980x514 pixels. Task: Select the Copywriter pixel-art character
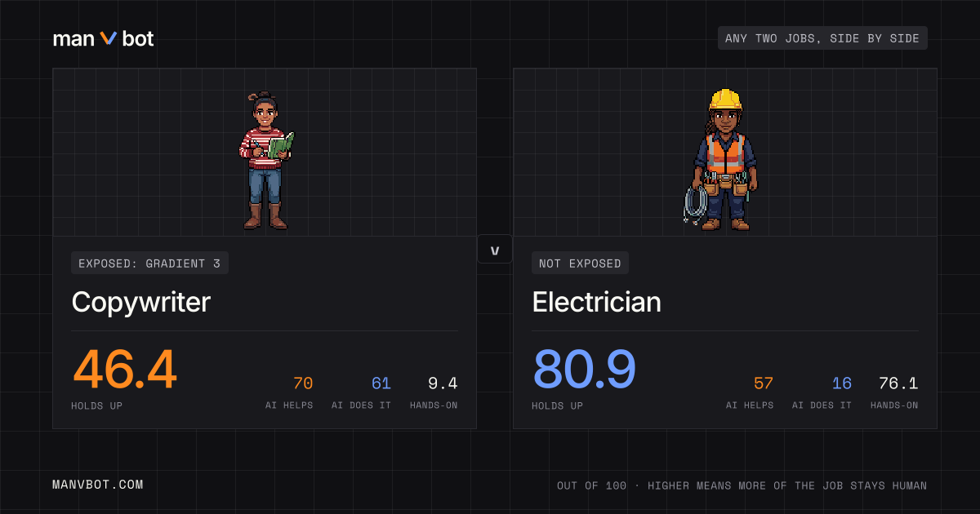point(265,160)
